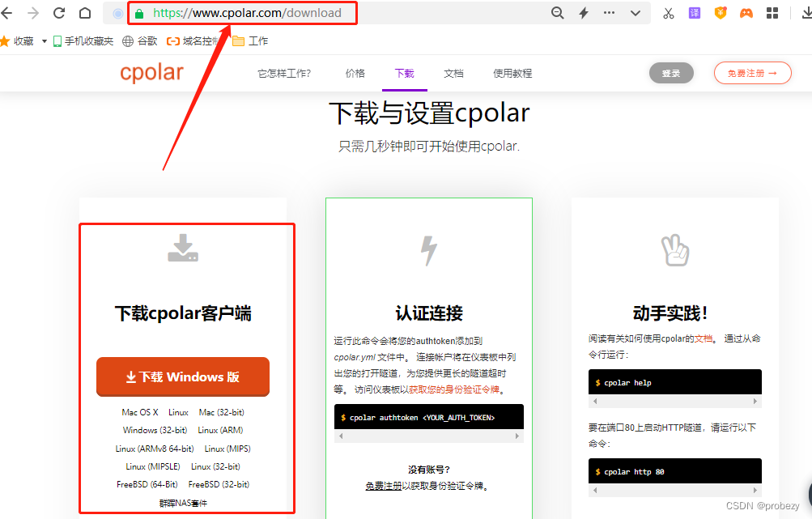Click the Linux (ARM) download link
This screenshot has height=519, width=812.
pos(220,430)
